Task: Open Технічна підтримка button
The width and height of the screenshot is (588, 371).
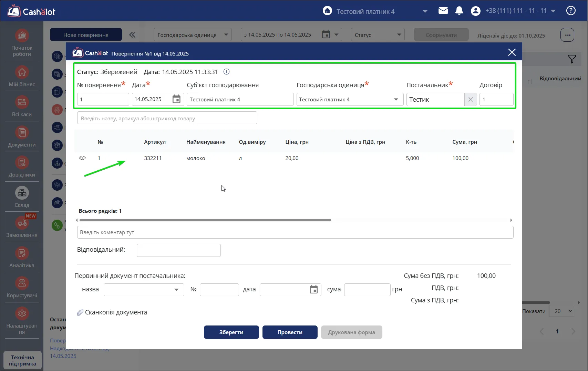Action: pyautogui.click(x=22, y=360)
